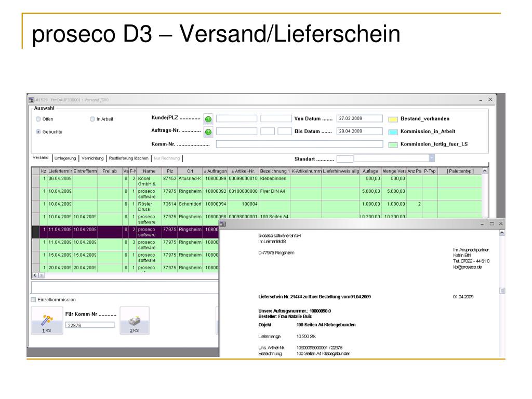Click the 15.04.2009 Liefertermin cell

click(60, 258)
